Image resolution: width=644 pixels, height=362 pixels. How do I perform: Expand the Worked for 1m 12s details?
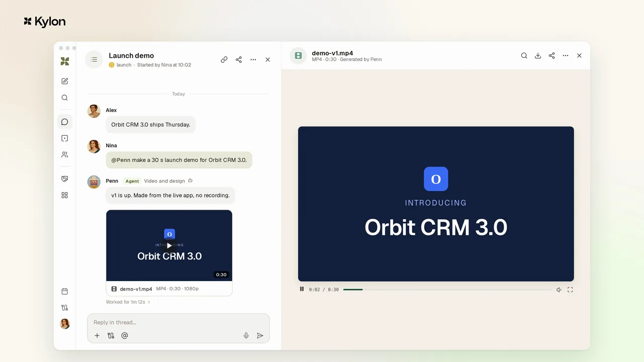128,302
